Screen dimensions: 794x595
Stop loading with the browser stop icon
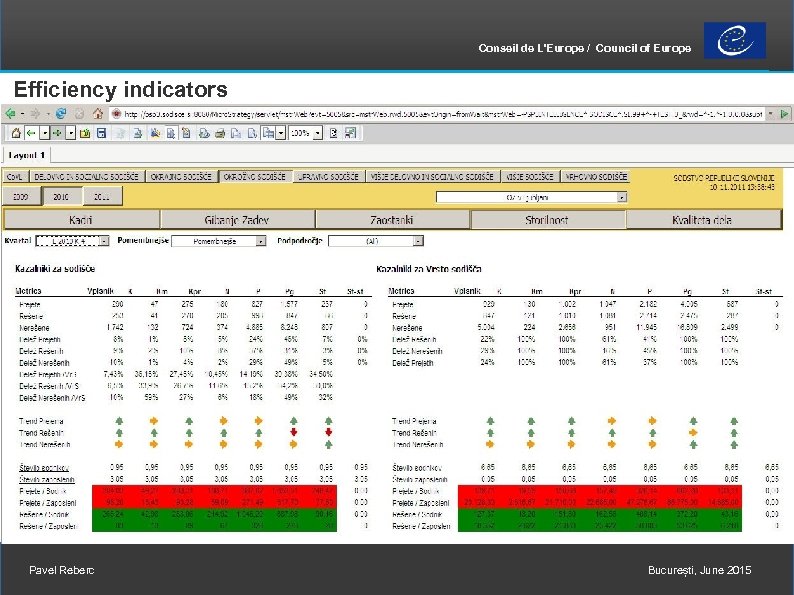coord(80,114)
